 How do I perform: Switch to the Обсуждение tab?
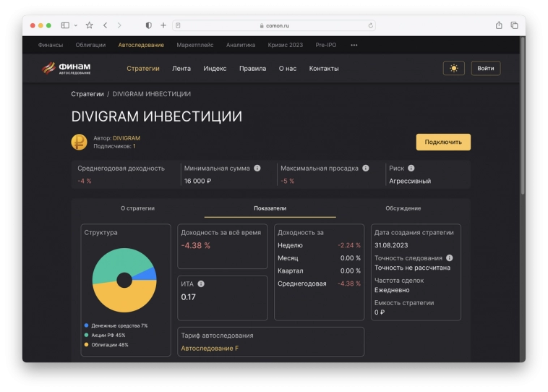point(403,208)
